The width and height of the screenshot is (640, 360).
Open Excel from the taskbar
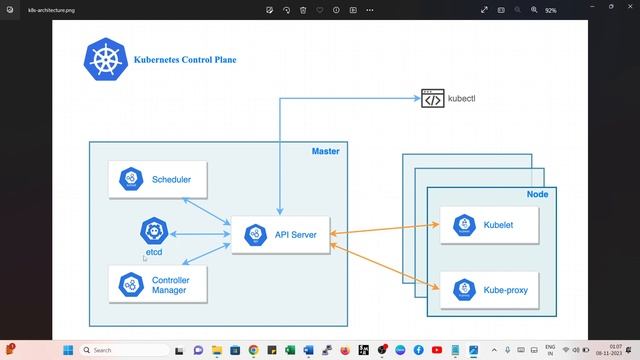point(290,350)
